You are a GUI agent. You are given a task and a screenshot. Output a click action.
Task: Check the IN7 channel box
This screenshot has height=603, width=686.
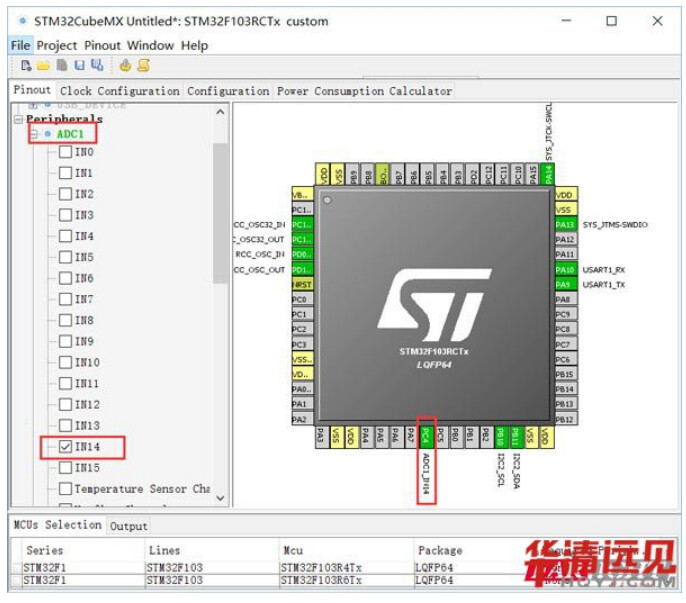point(66,299)
